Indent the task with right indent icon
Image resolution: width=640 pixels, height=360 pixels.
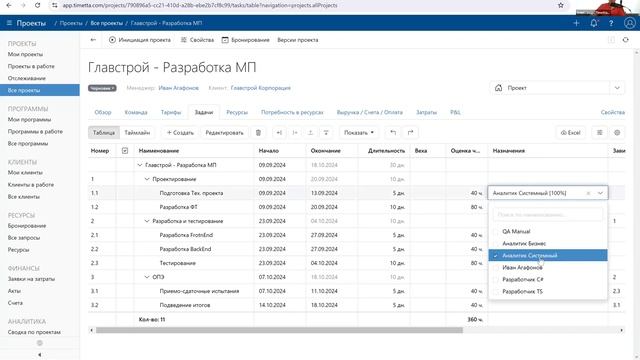pyautogui.click(x=295, y=133)
